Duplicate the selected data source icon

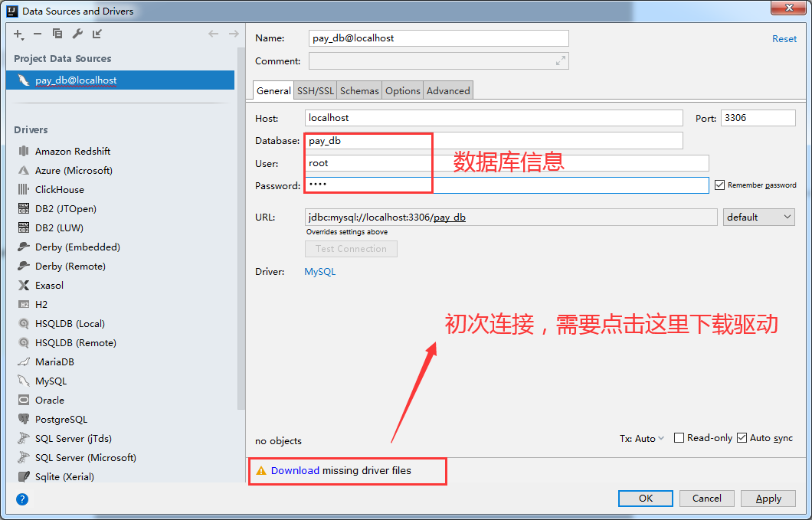click(x=57, y=34)
